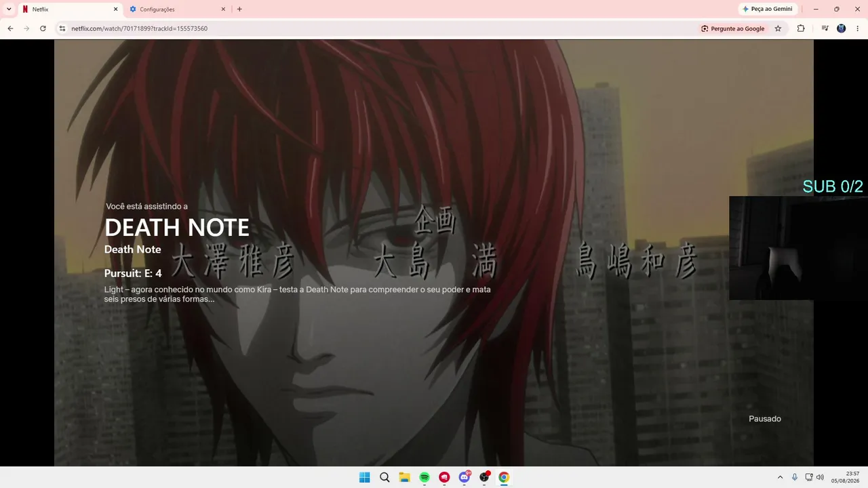Open the media controls icon in toolbar
The image size is (868, 488).
825,28
